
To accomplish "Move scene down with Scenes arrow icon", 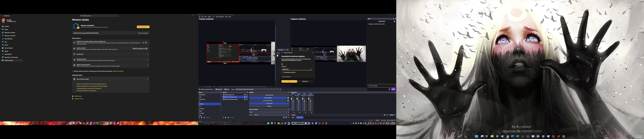I will coord(209,118).
